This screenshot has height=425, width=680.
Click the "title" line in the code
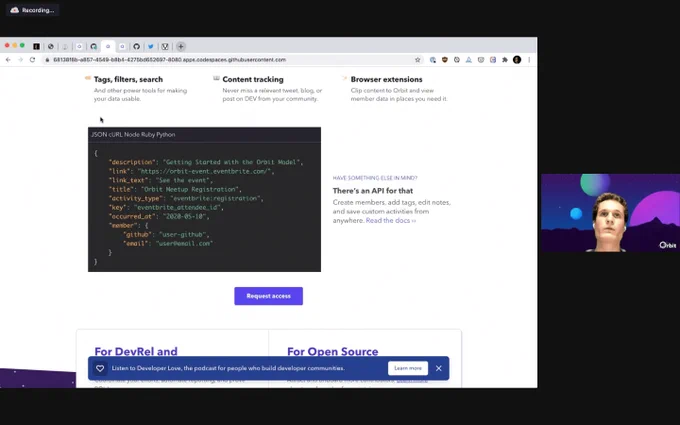pyautogui.click(x=175, y=190)
